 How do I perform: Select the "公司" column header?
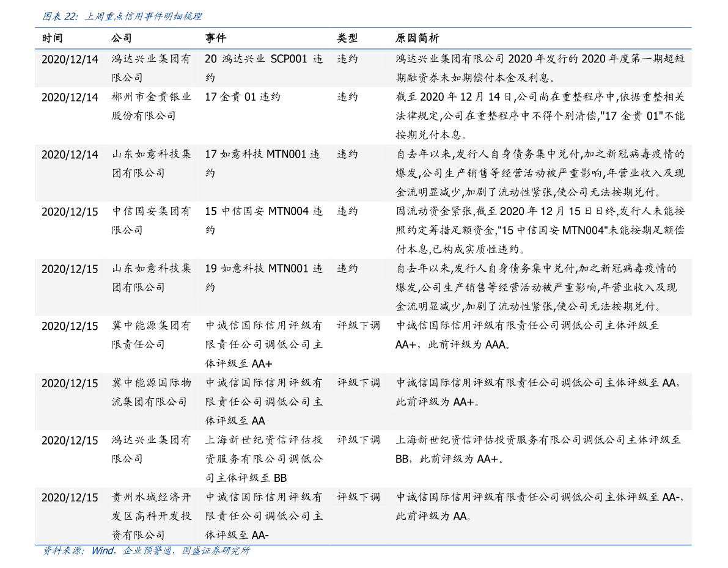(122, 38)
